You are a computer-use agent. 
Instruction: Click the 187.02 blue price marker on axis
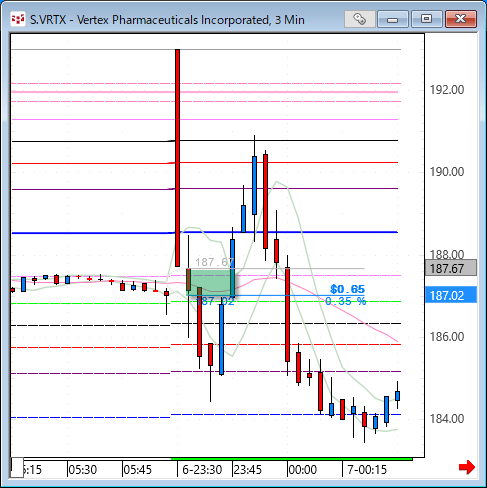[x=451, y=295]
